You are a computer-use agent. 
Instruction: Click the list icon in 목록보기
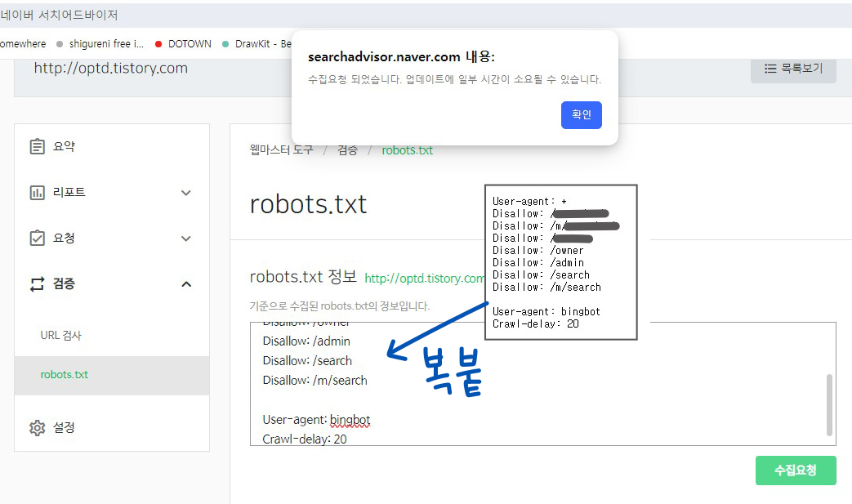pos(770,69)
